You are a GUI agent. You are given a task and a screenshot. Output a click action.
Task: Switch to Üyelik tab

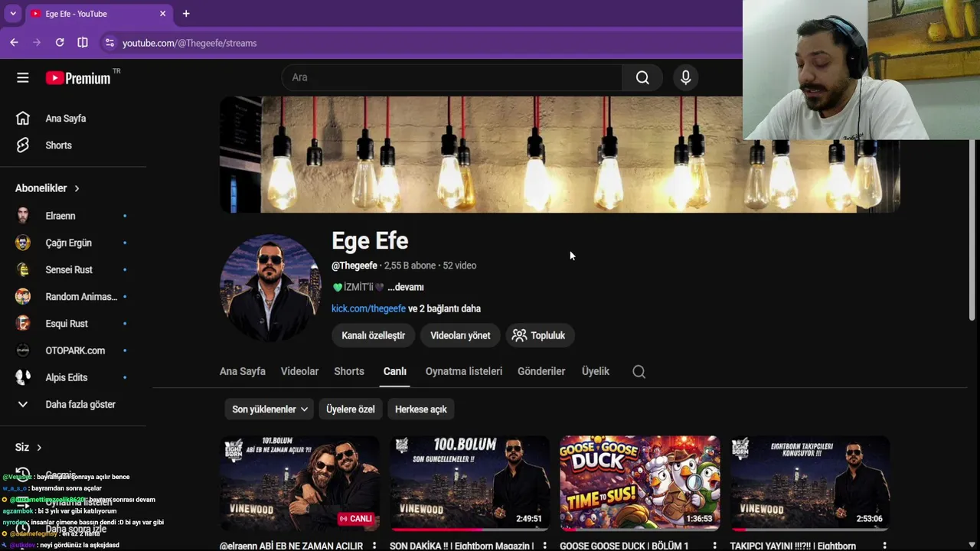click(x=596, y=371)
